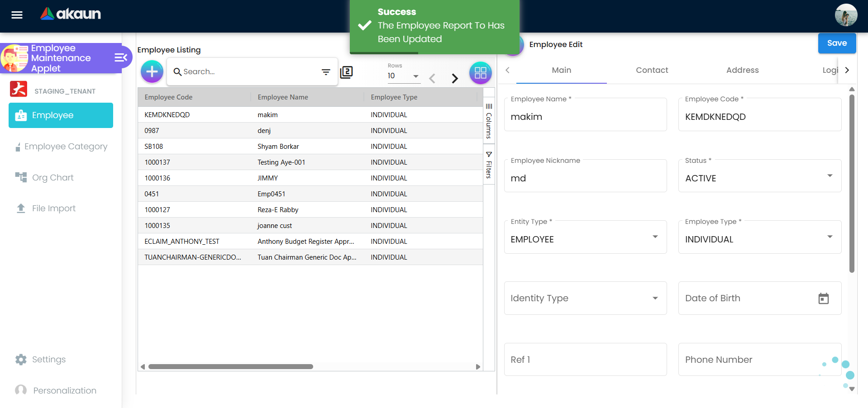The image size is (868, 408).
Task: Switch to grid view layout icon
Action: click(x=480, y=72)
